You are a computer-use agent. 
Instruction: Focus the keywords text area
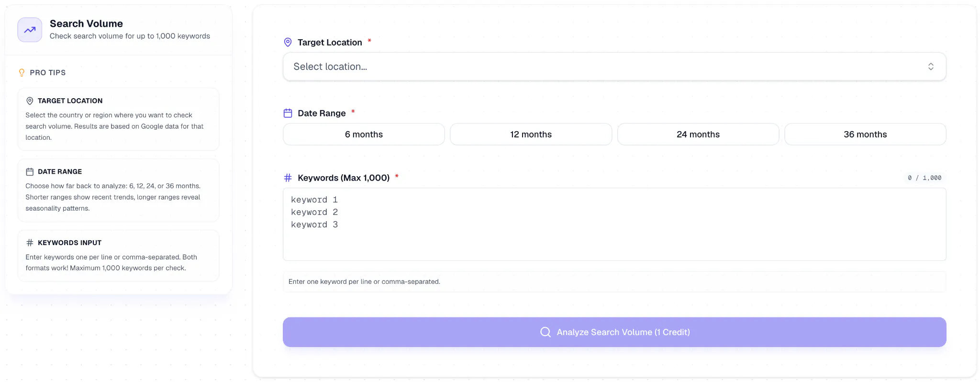tap(614, 224)
